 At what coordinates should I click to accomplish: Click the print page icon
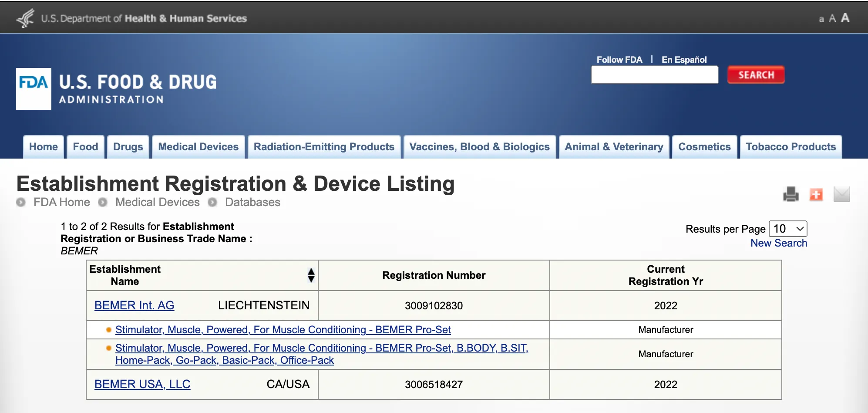pyautogui.click(x=791, y=194)
